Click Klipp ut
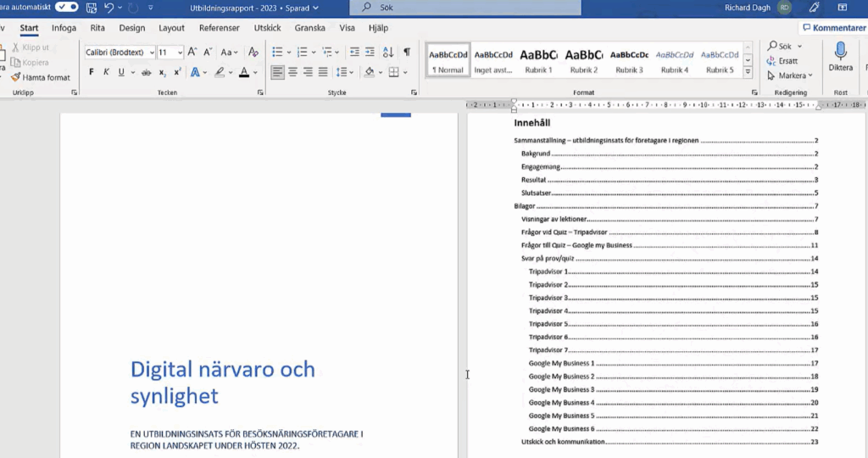Viewport: 868px width, 458px height. tap(31, 47)
